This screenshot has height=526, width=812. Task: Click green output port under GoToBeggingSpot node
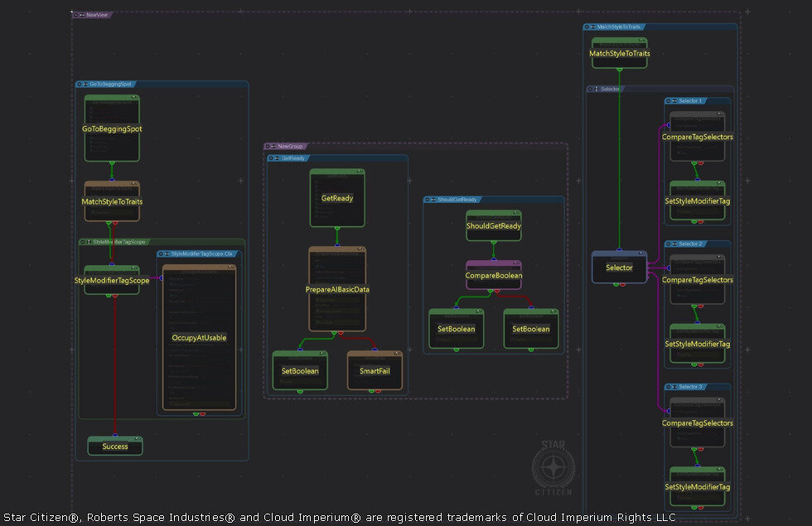click(112, 163)
